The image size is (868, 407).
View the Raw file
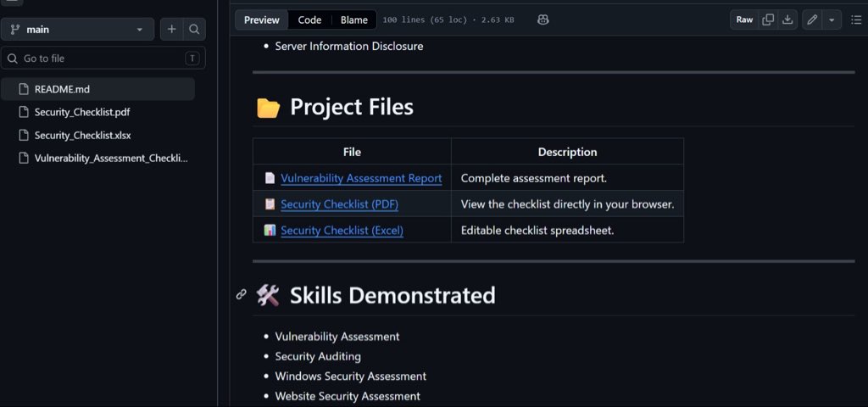click(744, 20)
